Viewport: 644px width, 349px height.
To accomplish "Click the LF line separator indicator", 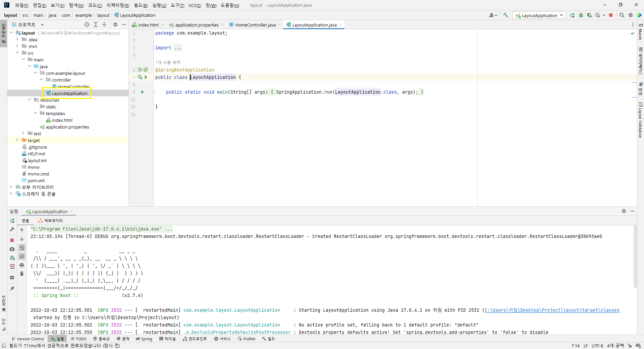I will click(x=586, y=346).
